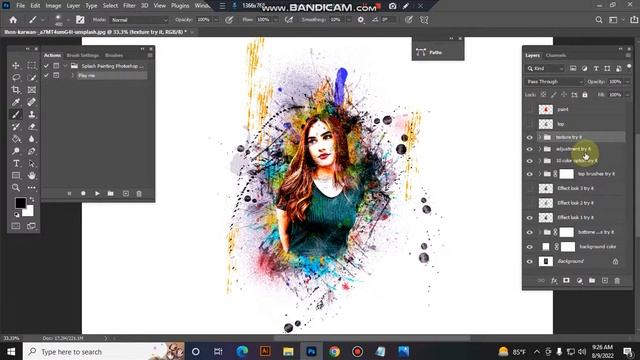Viewport: 640px width, 360px height.
Task: Click the record button in Actions panel
Action: point(83,193)
